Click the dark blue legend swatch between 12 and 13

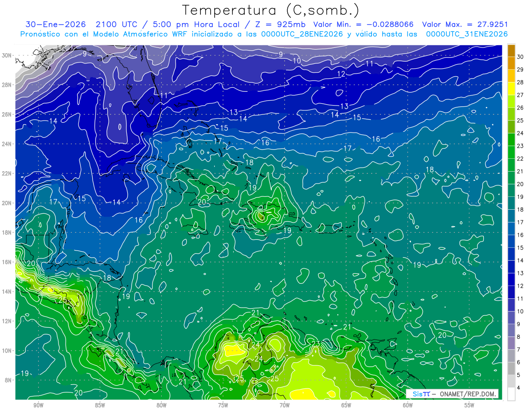[511, 279]
